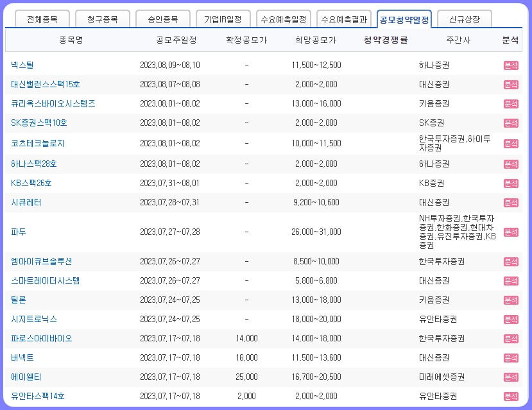This screenshot has height=410, width=532.
Task: Open 분석 icon for SK증권스팩10호
Action: coord(511,123)
